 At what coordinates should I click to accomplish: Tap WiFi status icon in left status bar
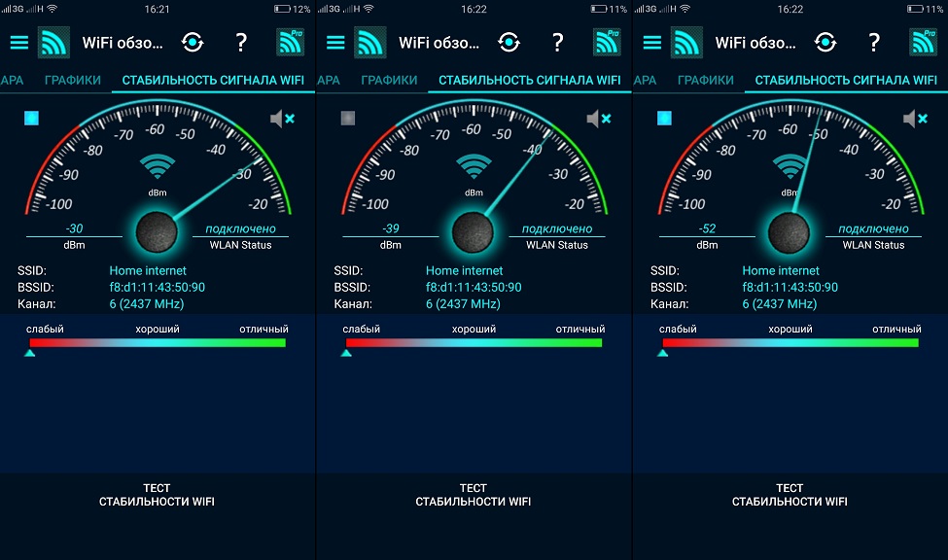tap(53, 9)
